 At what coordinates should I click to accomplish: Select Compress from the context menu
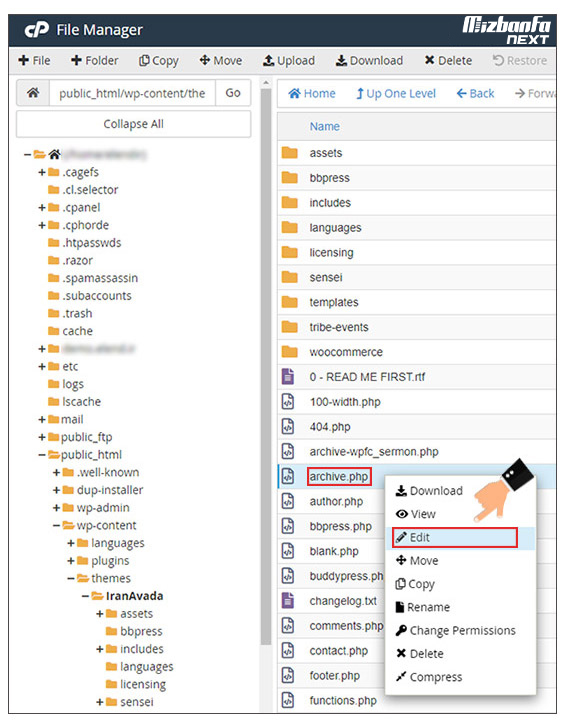pos(429,677)
